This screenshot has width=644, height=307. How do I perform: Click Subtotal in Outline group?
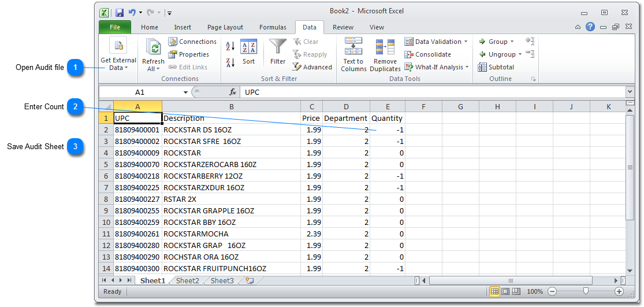tap(496, 67)
